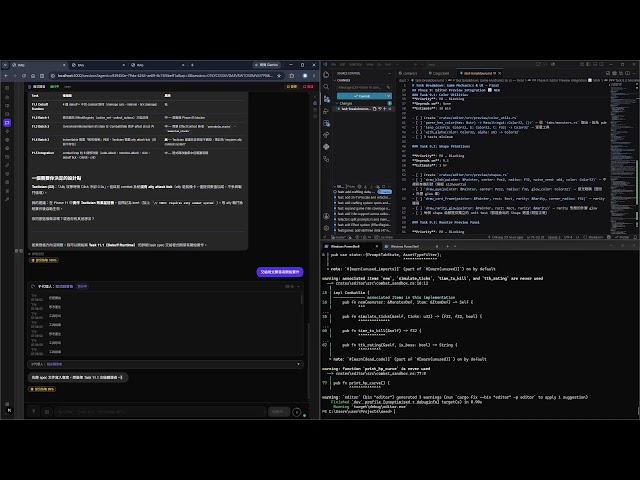Open the File menu in VS Code
This screenshot has width=640, height=480.
pos(333,64)
